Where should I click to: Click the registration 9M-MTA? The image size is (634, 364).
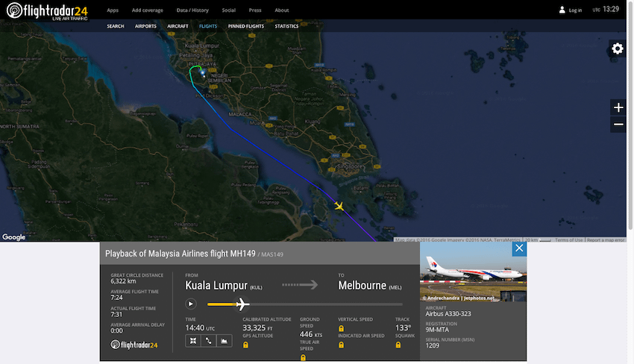437,330
